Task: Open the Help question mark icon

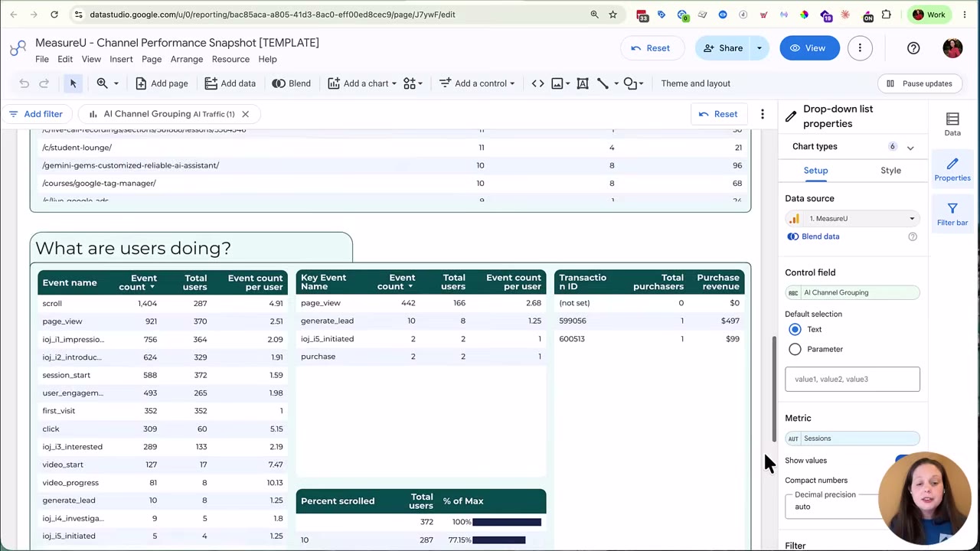Action: [x=913, y=48]
